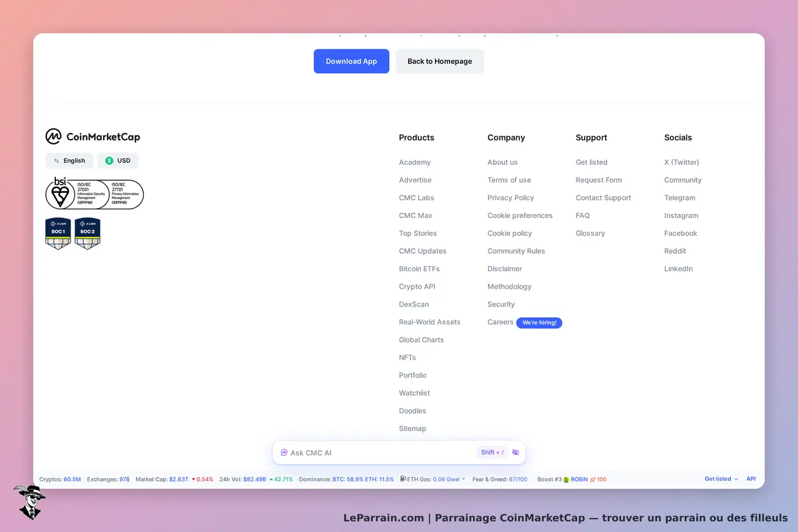Open the Academy link
The height and width of the screenshot is (532, 798).
click(415, 162)
